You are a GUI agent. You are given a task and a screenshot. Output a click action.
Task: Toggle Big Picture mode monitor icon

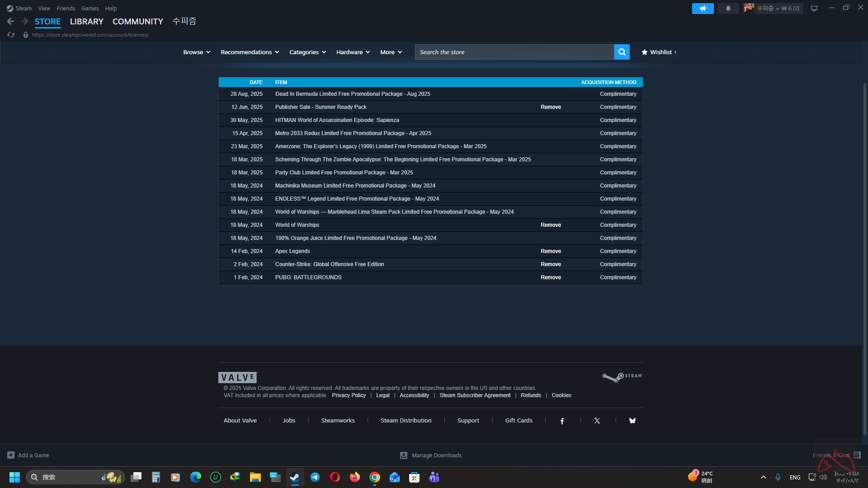[x=814, y=9]
